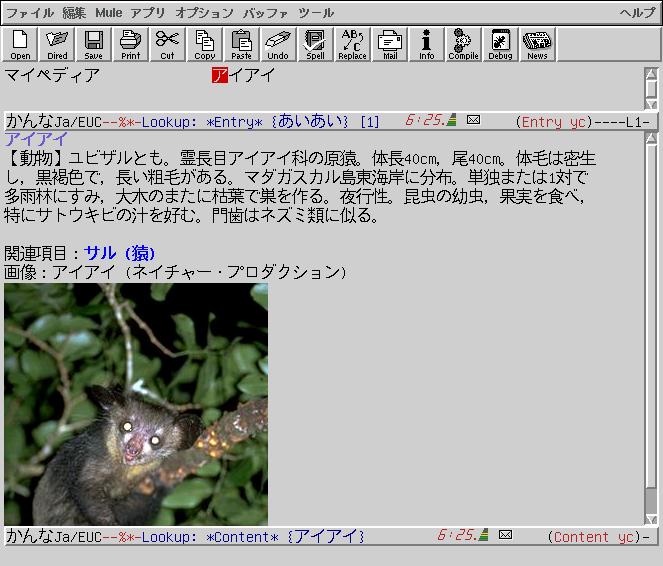The image size is (663, 566).
Task: Open Dired directory browser icon
Action: [57, 44]
